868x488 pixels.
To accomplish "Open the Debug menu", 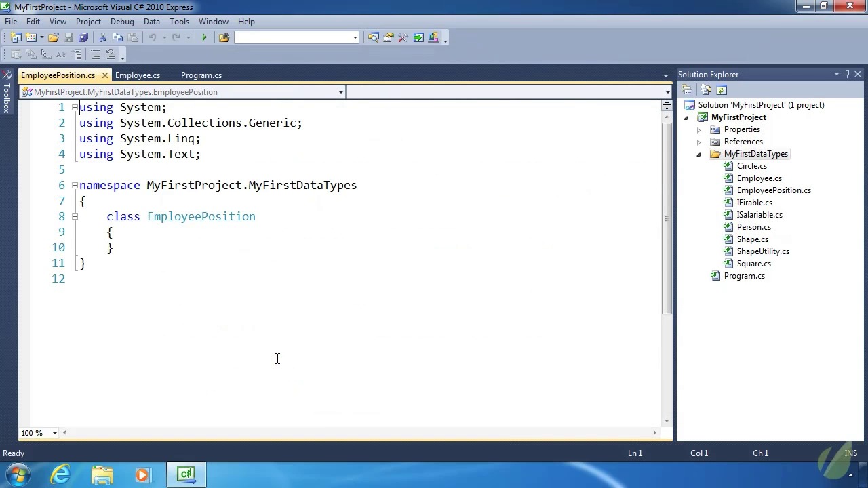I will 122,22.
